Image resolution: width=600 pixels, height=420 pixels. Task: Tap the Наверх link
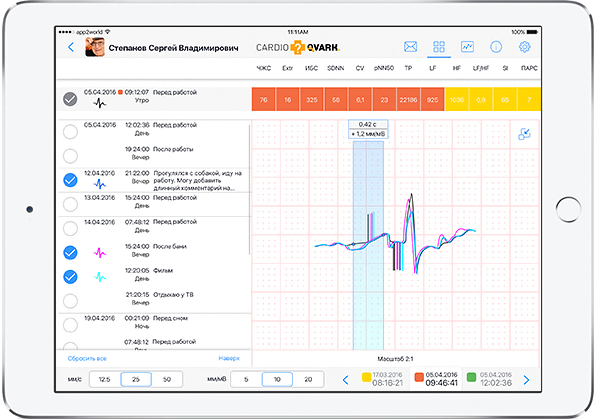click(229, 358)
